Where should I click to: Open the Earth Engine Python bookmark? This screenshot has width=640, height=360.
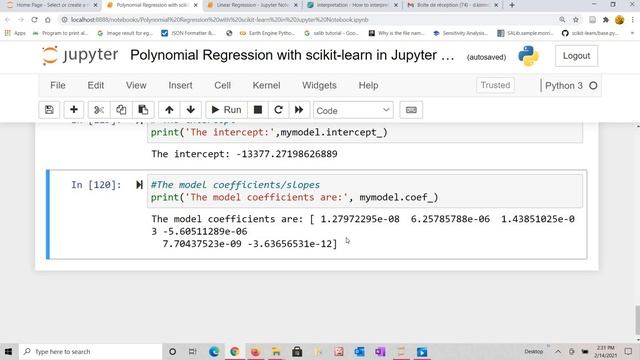(267, 33)
